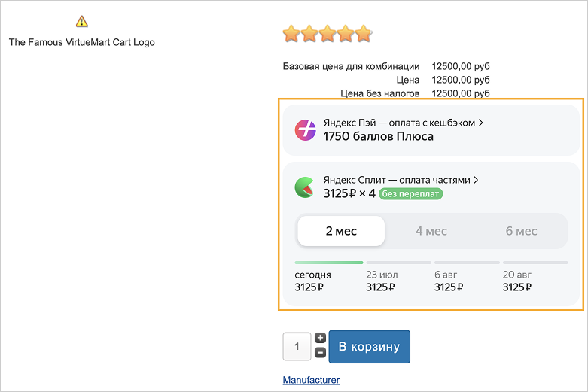This screenshot has width=588, height=392.
Task: Select the 2 мес payment period
Action: [x=341, y=231]
